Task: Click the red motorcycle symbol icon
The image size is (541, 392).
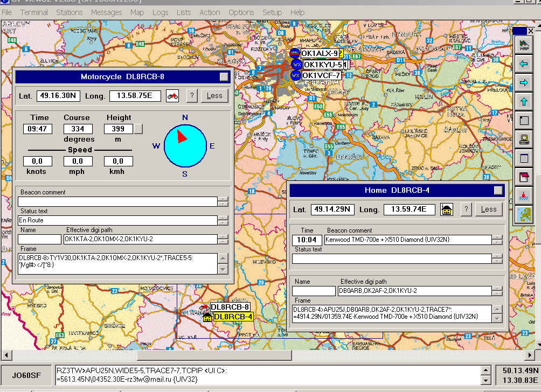Action: [172, 96]
